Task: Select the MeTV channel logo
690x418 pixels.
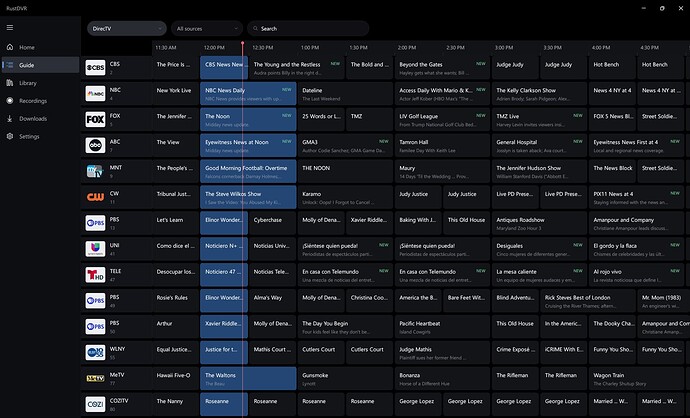Action: tap(95, 378)
